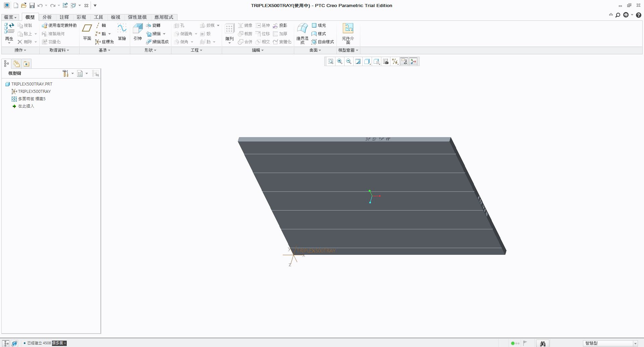The height and width of the screenshot is (347, 644).
Task: Select TRIPLEX500TRAY coordinate system tree item
Action: point(31,92)
